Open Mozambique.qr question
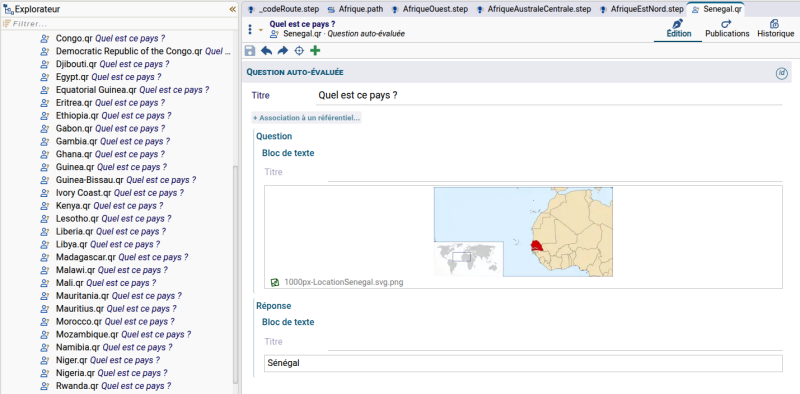Image resolution: width=800 pixels, height=394 pixels. coord(116,334)
